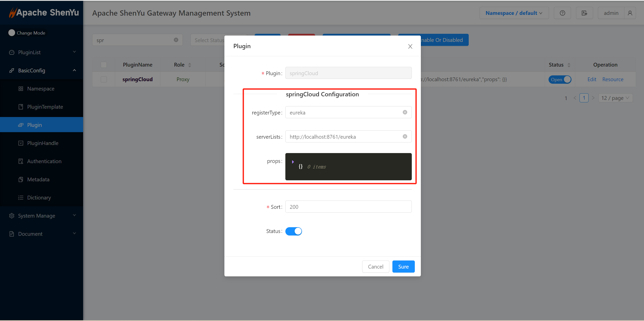Close the Plugin dialog with the X
This screenshot has height=321, width=644.
click(x=410, y=46)
